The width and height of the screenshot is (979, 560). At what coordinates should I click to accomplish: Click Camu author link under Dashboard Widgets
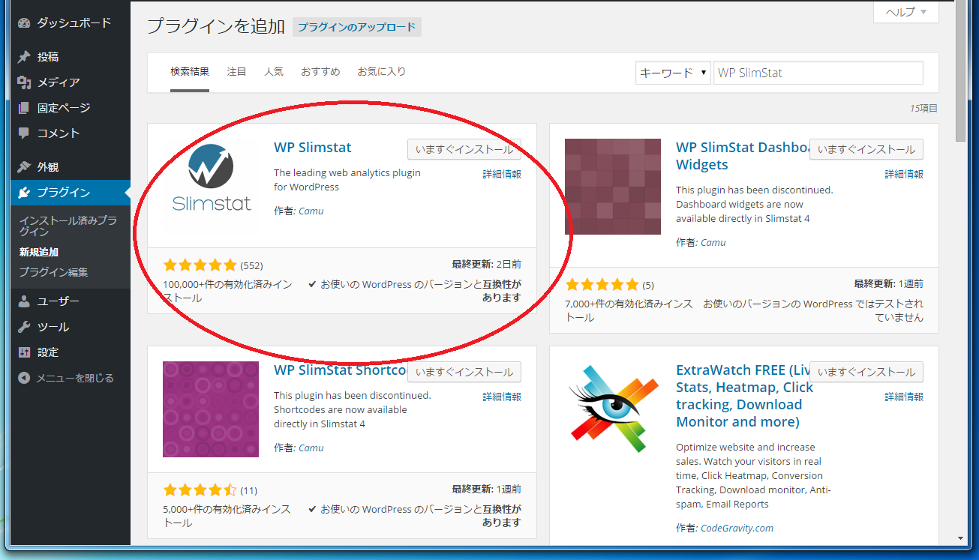(713, 242)
